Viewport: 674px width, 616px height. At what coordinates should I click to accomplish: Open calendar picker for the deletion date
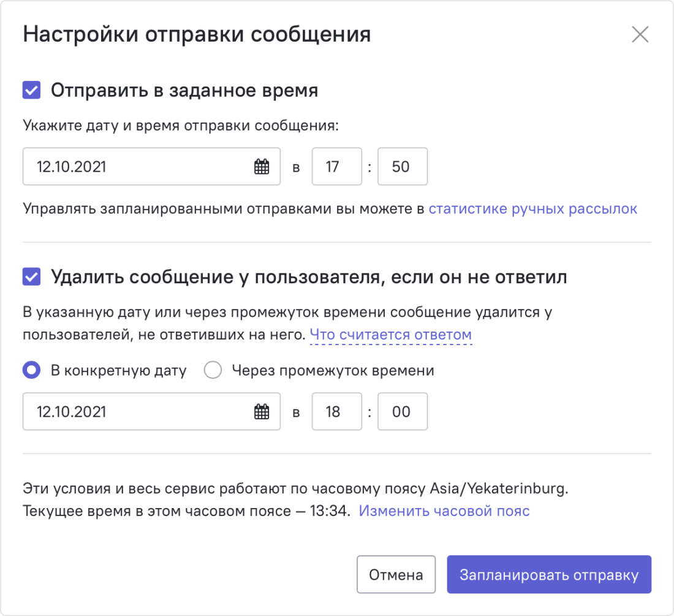[x=262, y=411]
